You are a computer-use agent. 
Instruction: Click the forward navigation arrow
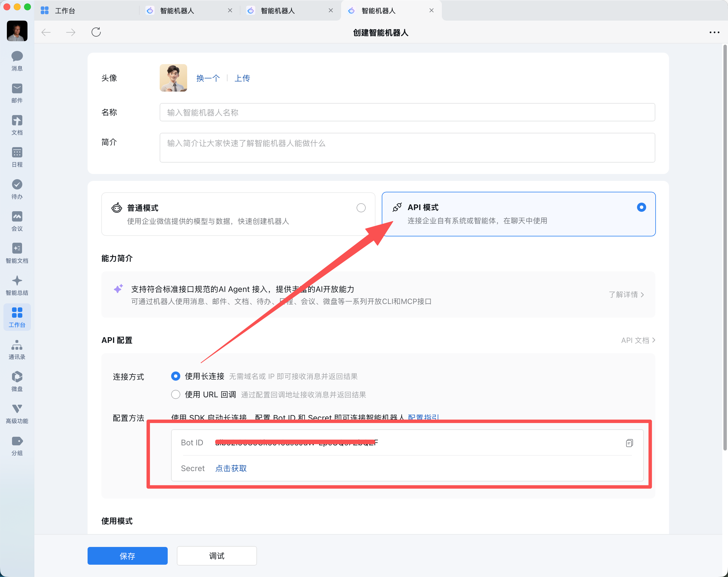(71, 32)
